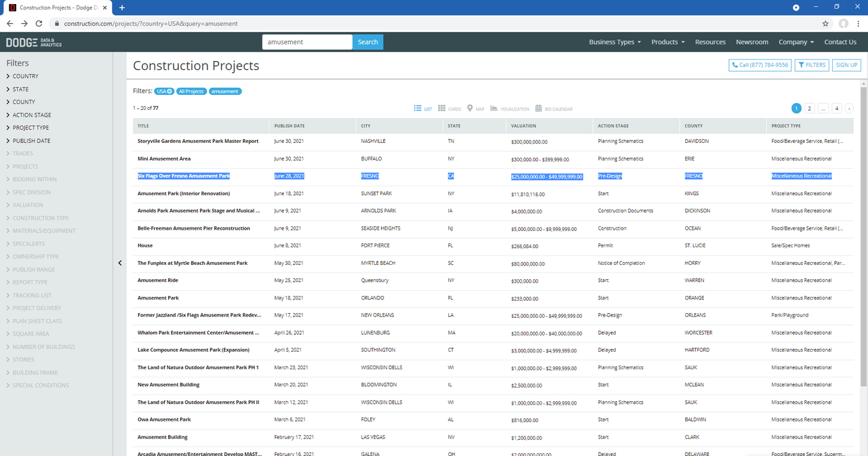Screen dimensions: 868x456
Task: Open Storyville Gardens Amusement Park project
Action: click(198, 142)
